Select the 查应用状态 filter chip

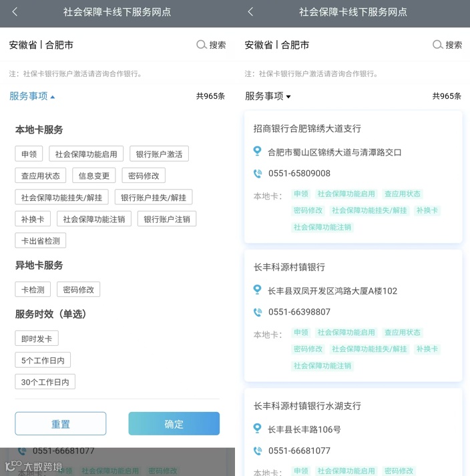pos(40,176)
